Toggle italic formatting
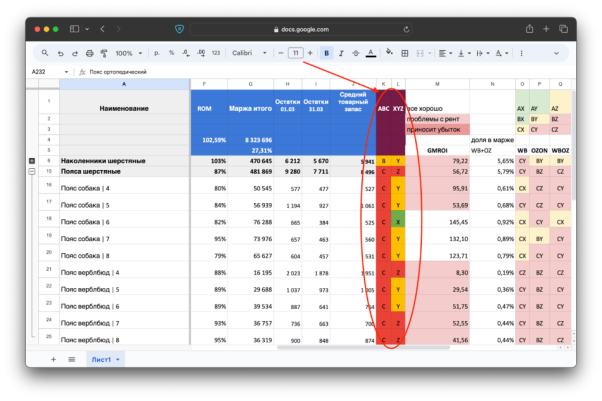Viewport: 602px width, 401px height. click(x=341, y=53)
